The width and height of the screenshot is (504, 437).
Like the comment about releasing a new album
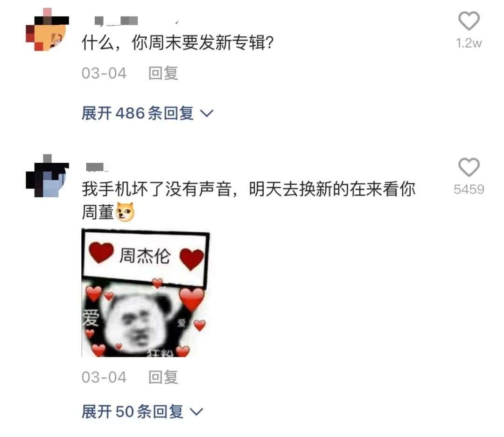469,21
